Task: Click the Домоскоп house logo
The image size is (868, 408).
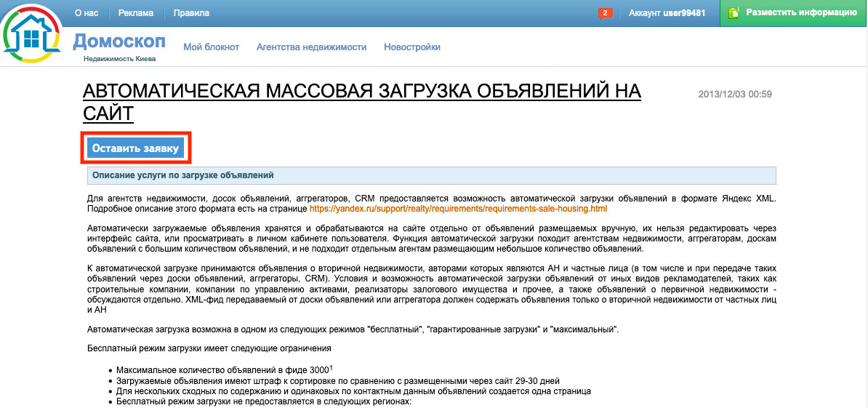Action: [31, 36]
